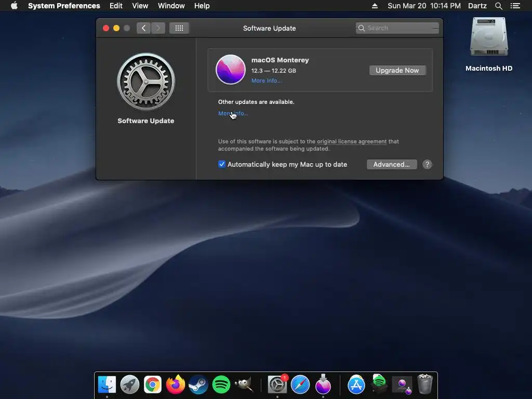Open the View menu
This screenshot has width=532, height=399.
(140, 6)
